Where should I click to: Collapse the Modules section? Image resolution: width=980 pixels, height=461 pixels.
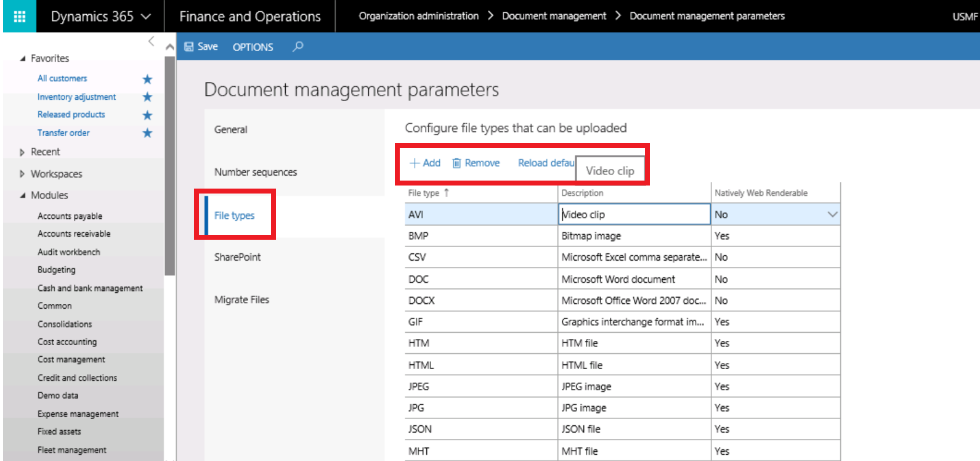click(x=23, y=195)
